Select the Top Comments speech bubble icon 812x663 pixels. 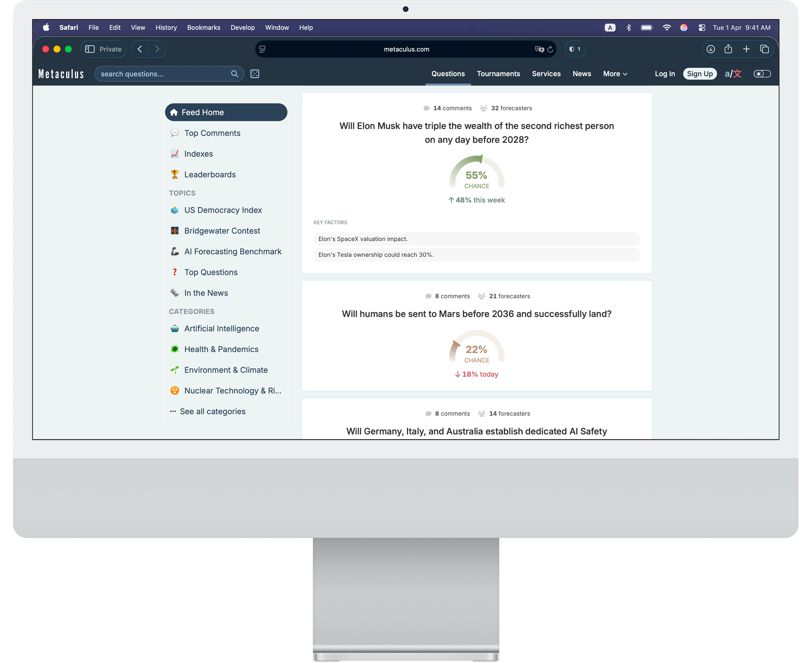[175, 133]
